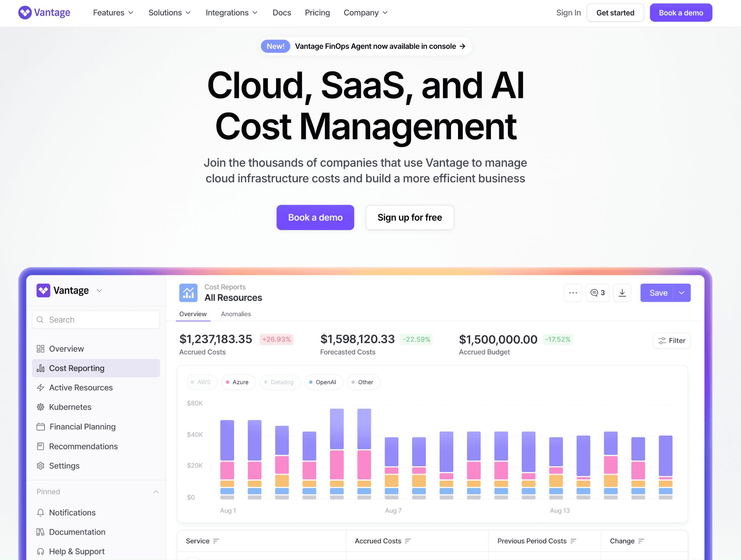
Task: Select Financial Planning in the sidebar
Action: click(x=96, y=427)
